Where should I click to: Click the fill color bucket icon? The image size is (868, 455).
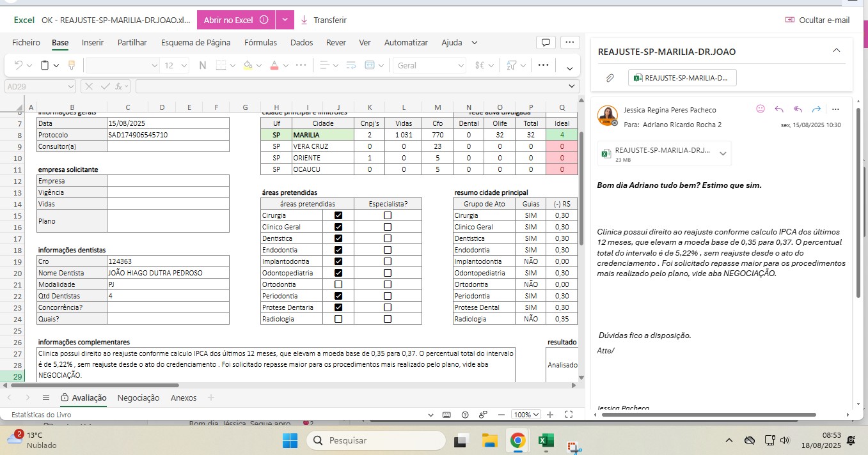click(248, 65)
